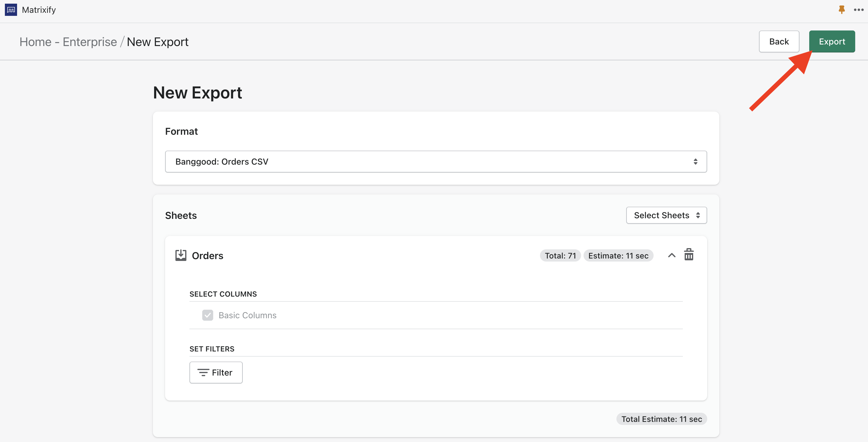This screenshot has width=868, height=442.
Task: Click the Back button
Action: [779, 41]
